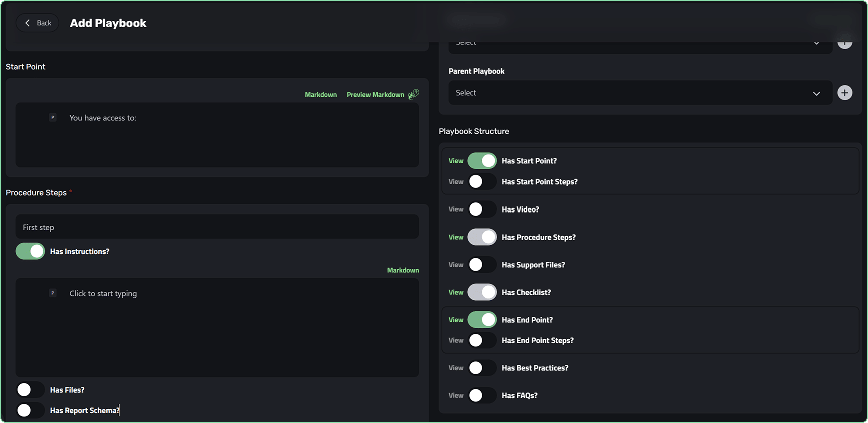Disable the Has Start Point? toggle
The height and width of the screenshot is (423, 868).
482,160
